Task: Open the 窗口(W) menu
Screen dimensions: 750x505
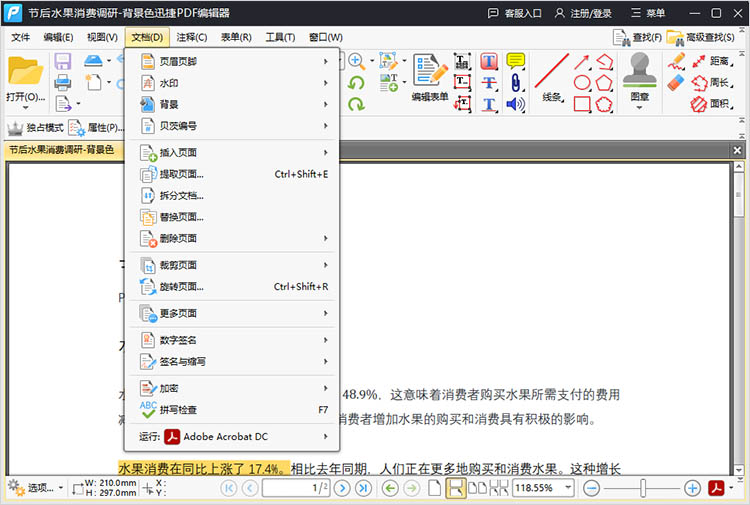Action: tap(326, 37)
